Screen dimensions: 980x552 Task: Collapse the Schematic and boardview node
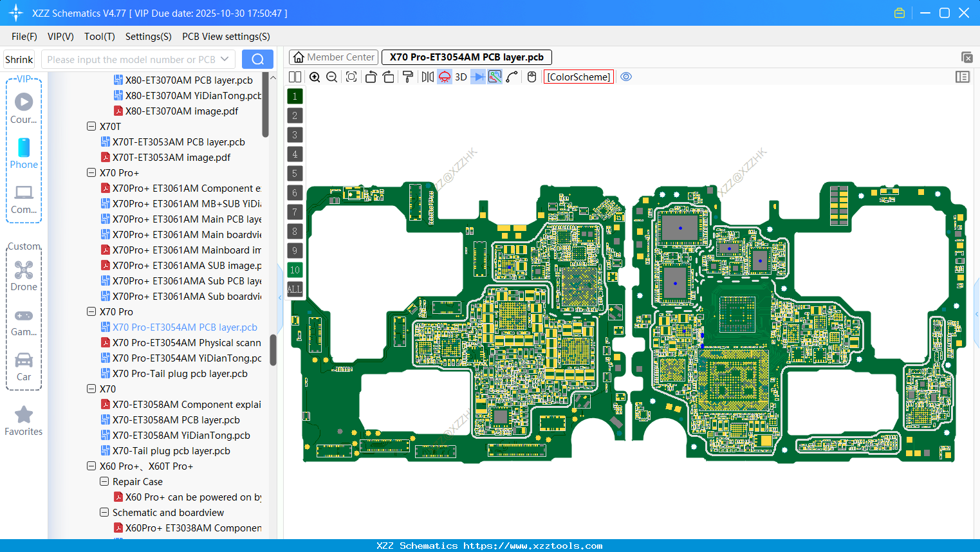click(104, 512)
